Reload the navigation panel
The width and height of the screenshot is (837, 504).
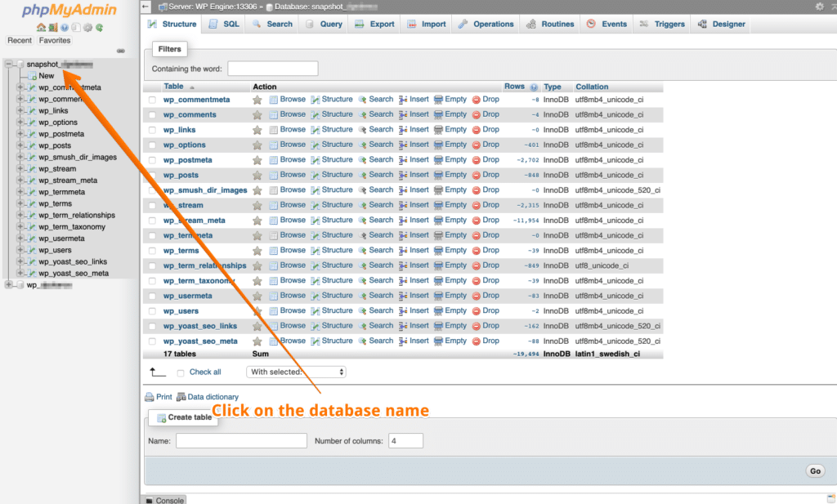pyautogui.click(x=100, y=27)
